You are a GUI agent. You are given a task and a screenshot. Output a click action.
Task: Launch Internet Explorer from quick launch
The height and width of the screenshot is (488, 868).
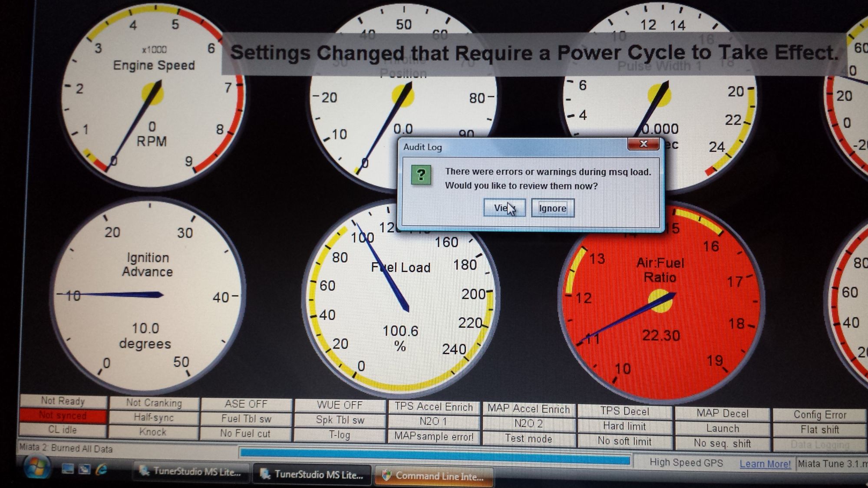(x=102, y=469)
